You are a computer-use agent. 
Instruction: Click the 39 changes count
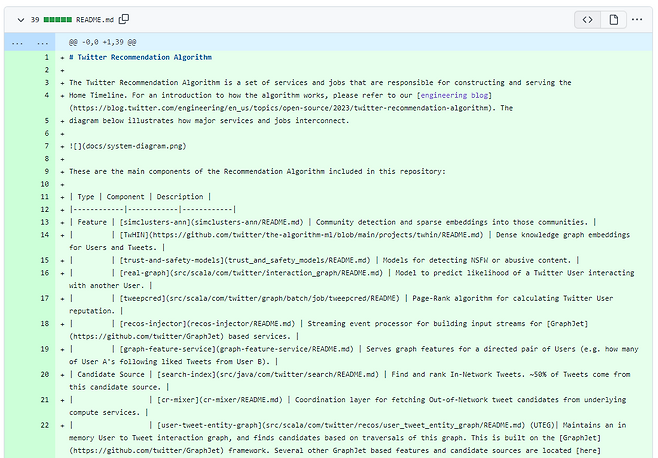(34, 19)
